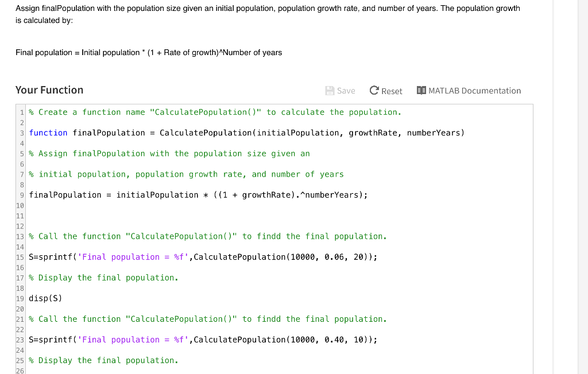Open MATLAB Documentation via the book icon
The height and width of the screenshot is (374, 588).
[422, 91]
